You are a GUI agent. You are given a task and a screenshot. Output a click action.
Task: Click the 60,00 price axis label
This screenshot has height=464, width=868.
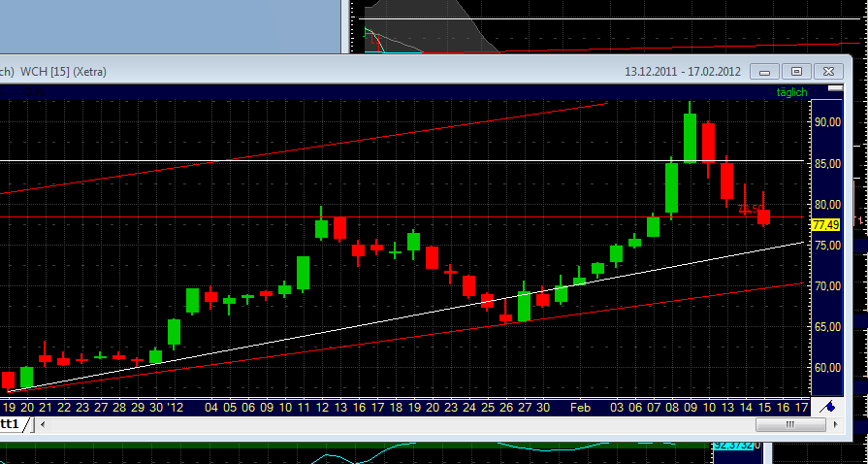click(827, 368)
